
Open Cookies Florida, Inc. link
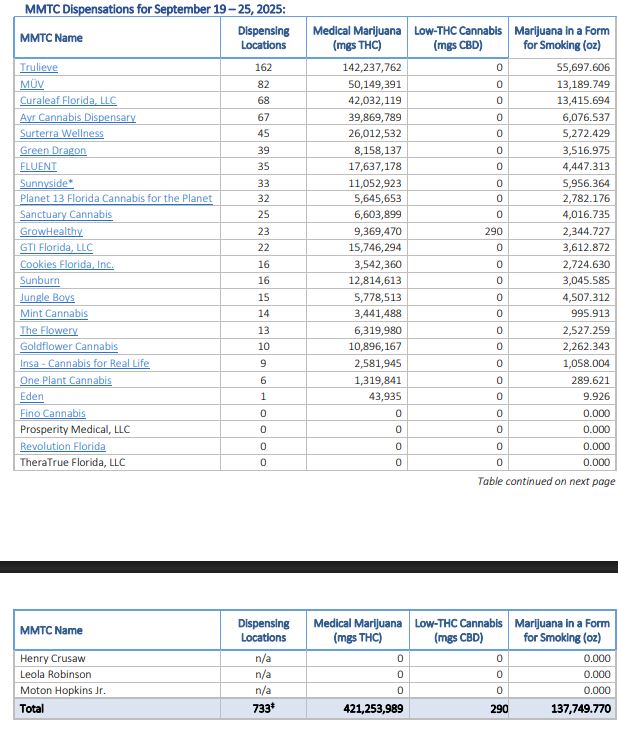pos(67,265)
